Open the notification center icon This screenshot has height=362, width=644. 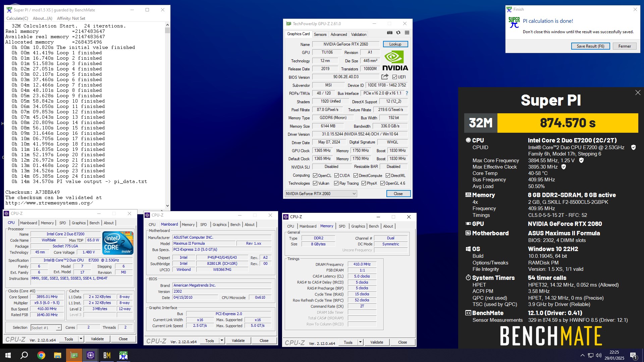(634, 356)
